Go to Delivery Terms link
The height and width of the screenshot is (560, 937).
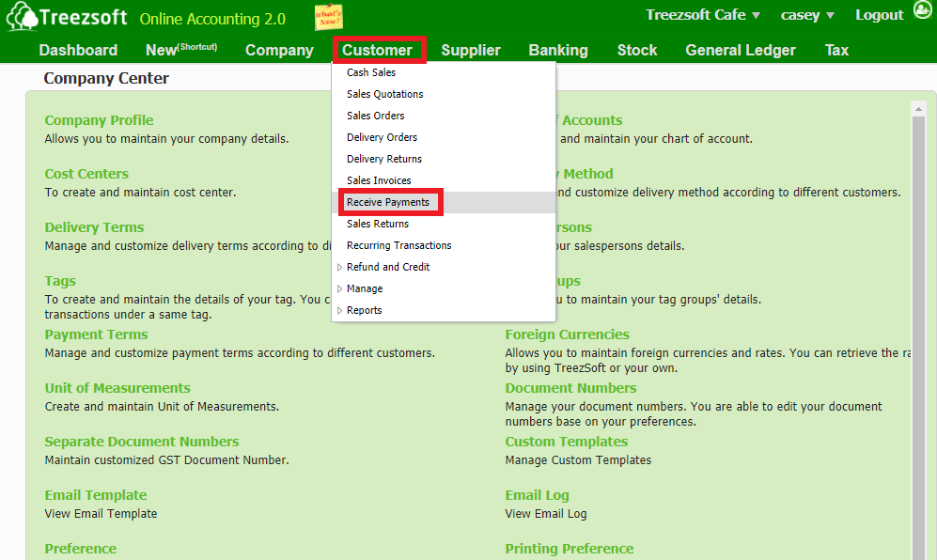click(x=94, y=227)
